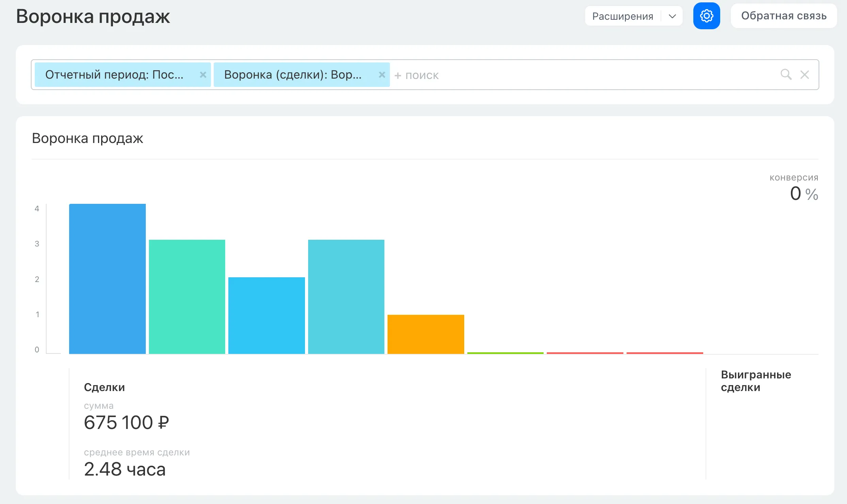Select the thin green stage line
This screenshot has width=847, height=504.
505,353
